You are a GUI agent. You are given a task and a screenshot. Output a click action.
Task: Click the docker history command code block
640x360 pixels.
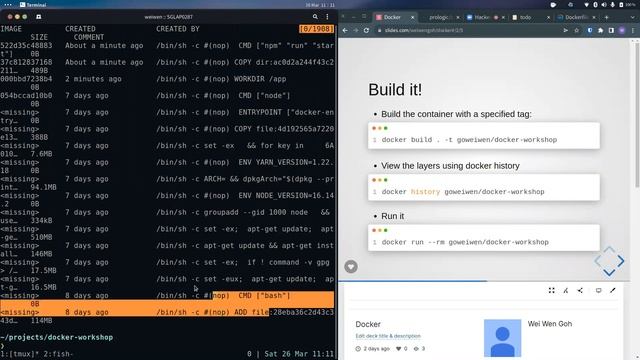point(484,187)
